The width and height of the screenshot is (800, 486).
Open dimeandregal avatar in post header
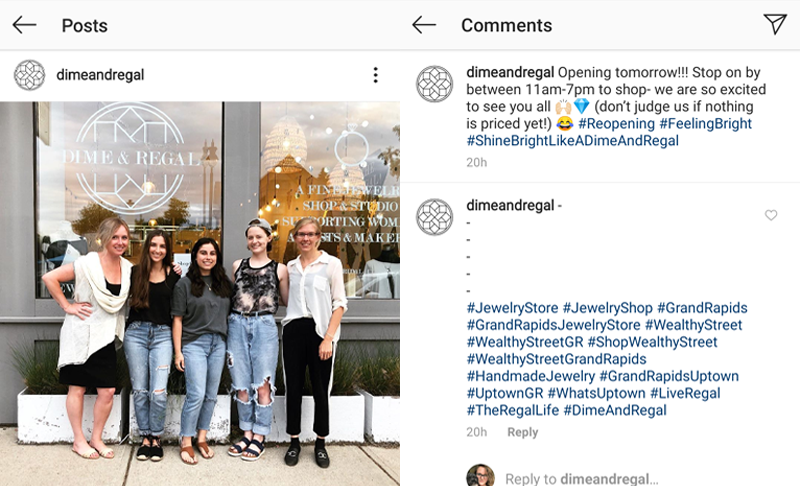pos(30,75)
